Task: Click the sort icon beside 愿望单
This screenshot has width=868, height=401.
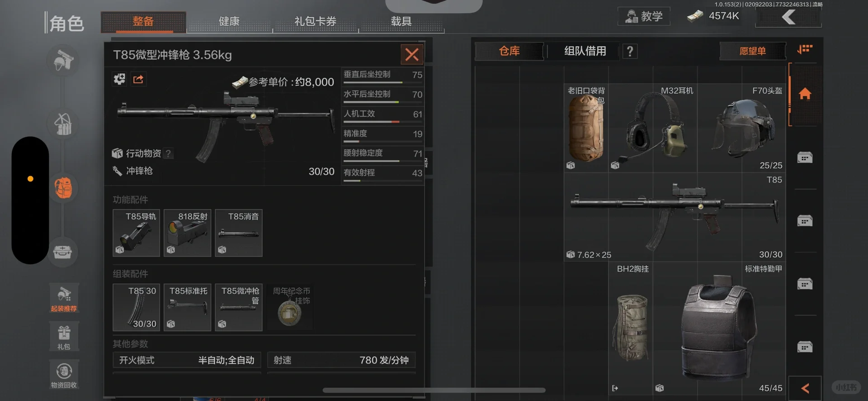Action: click(x=805, y=49)
